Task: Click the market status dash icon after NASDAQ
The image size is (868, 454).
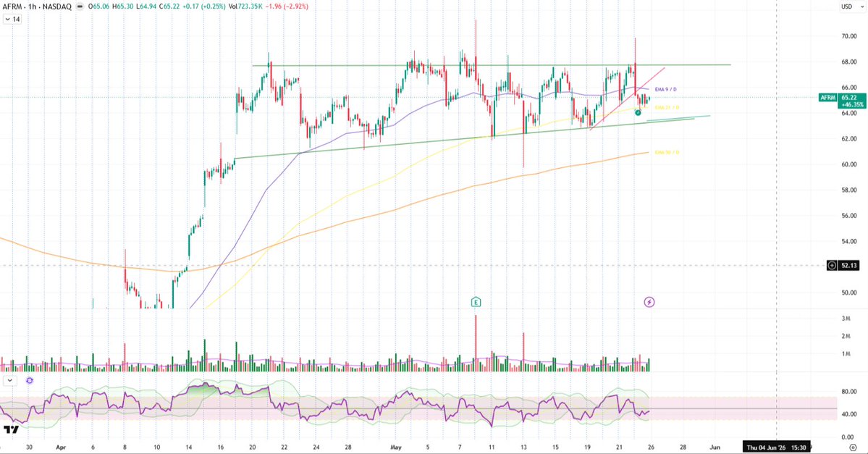Action: coord(80,7)
